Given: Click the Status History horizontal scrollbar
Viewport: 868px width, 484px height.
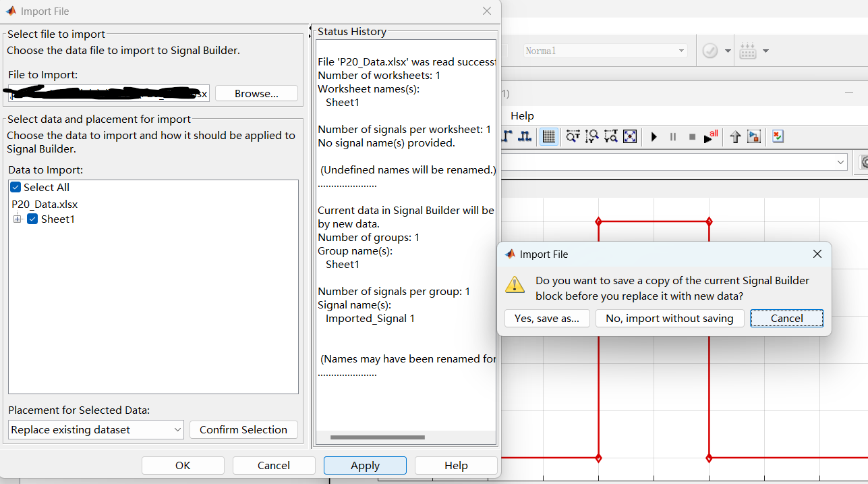Looking at the screenshot, I should pyautogui.click(x=378, y=437).
